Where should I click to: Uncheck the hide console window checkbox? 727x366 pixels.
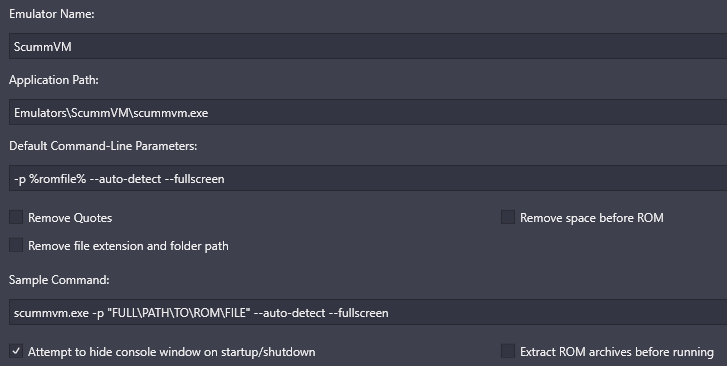[16, 351]
